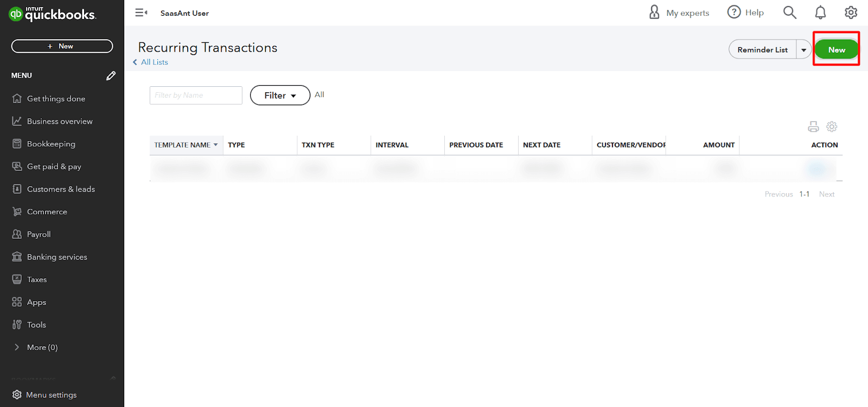Open notifications bell
Screen dimensions: 868x407
(820, 12)
